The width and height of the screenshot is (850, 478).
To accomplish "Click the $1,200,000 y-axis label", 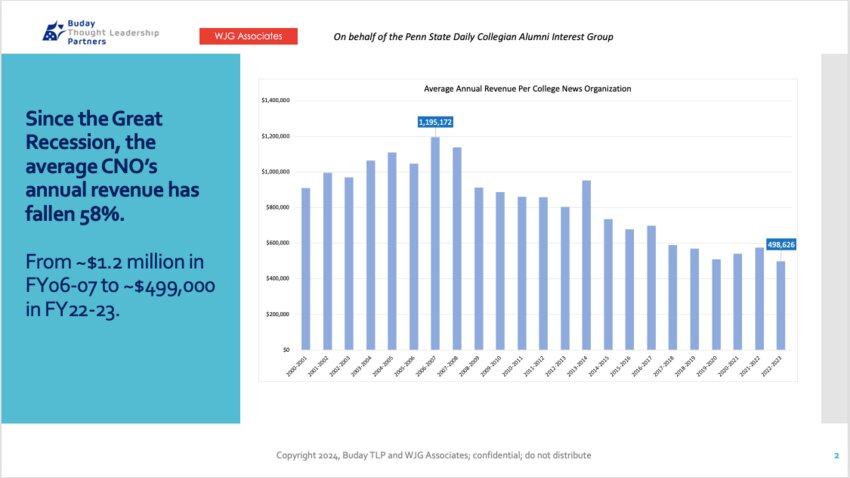I will click(x=275, y=136).
